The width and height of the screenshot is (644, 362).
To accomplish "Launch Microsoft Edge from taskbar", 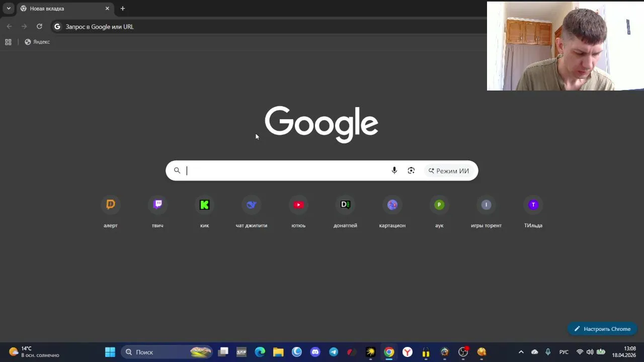I will 260,352.
